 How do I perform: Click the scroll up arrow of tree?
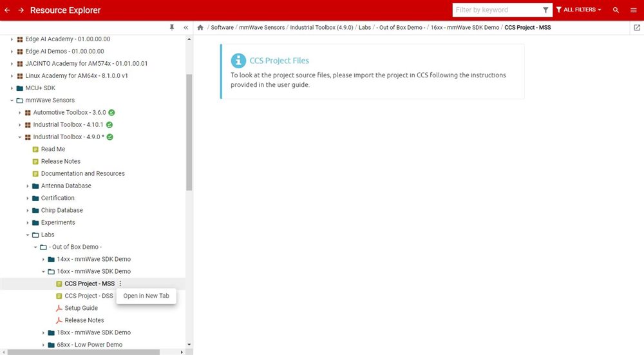(189, 39)
